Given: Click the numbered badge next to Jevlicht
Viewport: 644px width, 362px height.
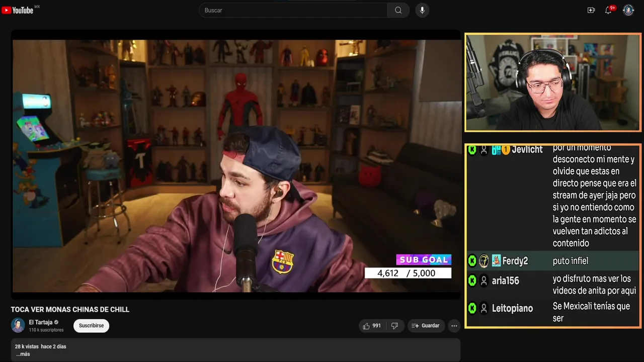Looking at the screenshot, I should (506, 149).
